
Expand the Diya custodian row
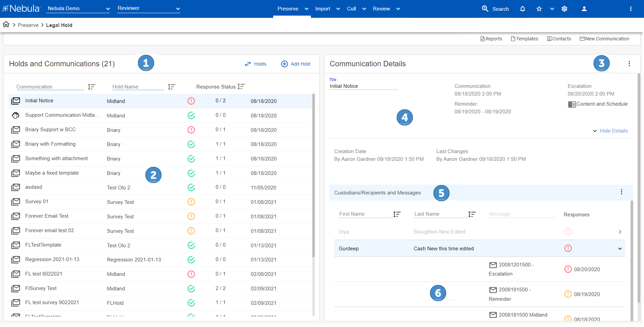coord(620,232)
